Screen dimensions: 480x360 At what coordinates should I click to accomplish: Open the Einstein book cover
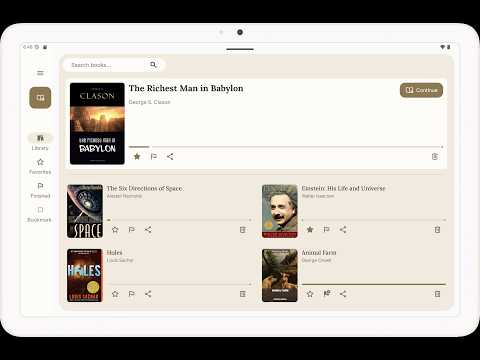coord(280,211)
